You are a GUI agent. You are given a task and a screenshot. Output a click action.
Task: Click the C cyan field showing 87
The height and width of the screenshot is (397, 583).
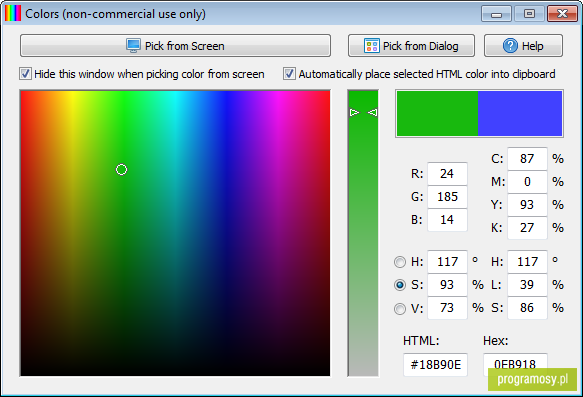click(527, 159)
